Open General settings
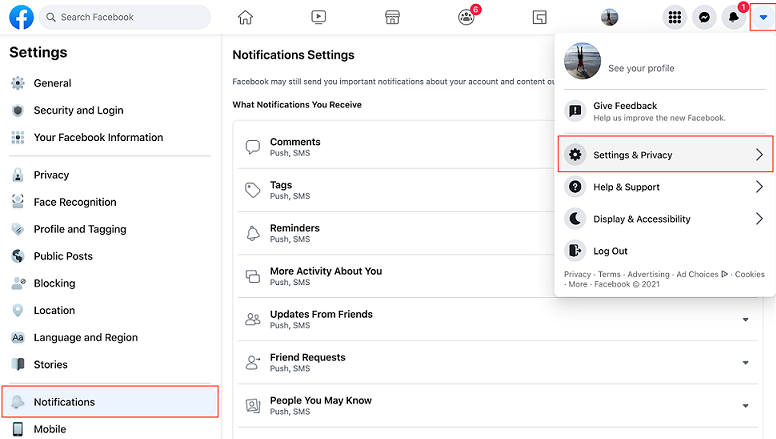The image size is (776, 439). point(110,83)
